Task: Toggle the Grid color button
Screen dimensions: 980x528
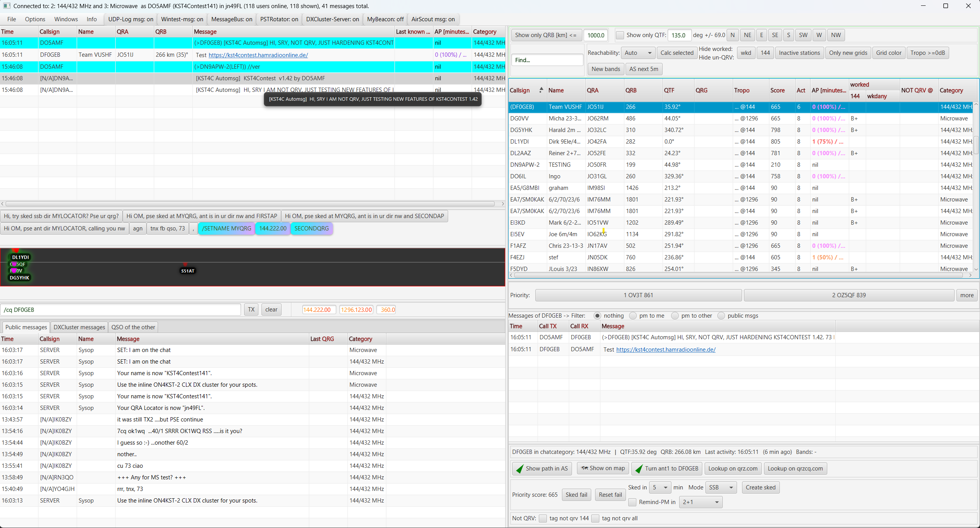Action: pos(889,53)
